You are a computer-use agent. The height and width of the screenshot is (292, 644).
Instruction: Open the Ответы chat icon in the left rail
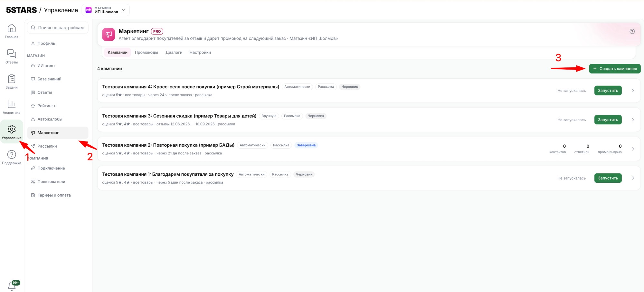(x=12, y=56)
